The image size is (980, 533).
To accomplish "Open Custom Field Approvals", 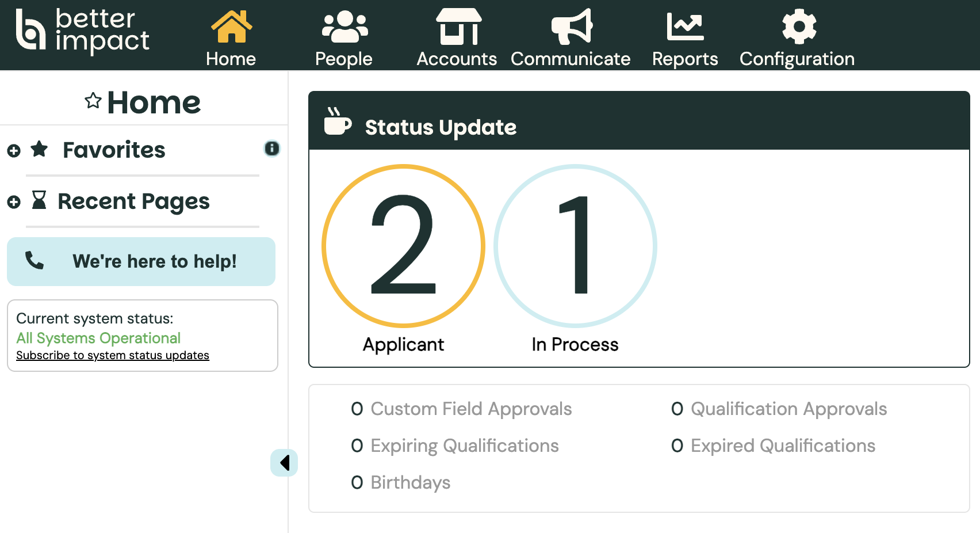I will pyautogui.click(x=470, y=409).
